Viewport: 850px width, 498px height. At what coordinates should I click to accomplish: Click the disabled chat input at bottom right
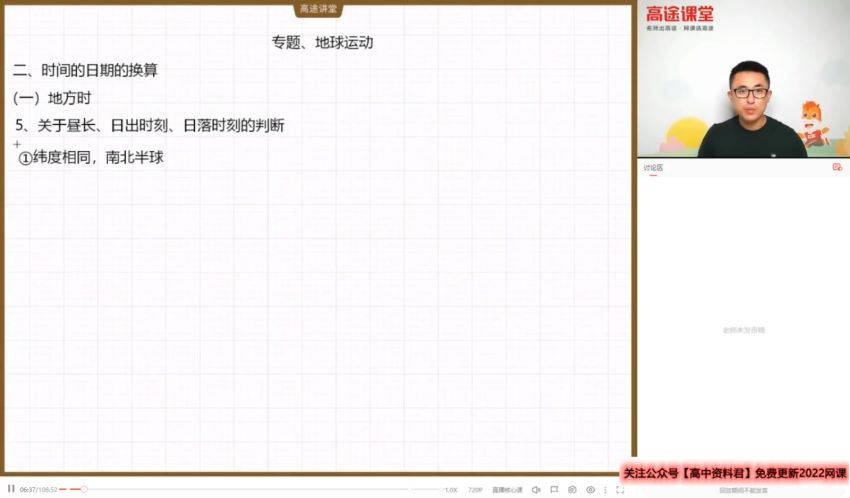tap(743, 490)
